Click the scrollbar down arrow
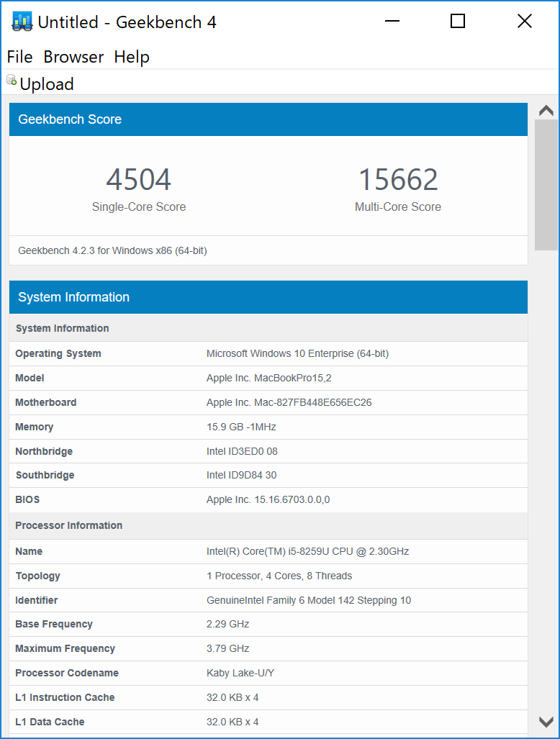Image resolution: width=560 pixels, height=739 pixels. pyautogui.click(x=546, y=722)
